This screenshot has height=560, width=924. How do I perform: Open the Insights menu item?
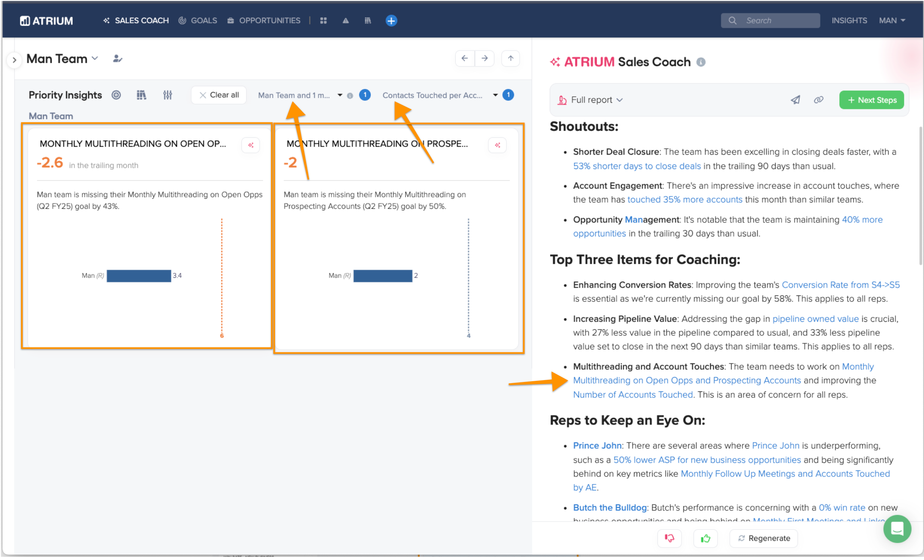pyautogui.click(x=849, y=20)
